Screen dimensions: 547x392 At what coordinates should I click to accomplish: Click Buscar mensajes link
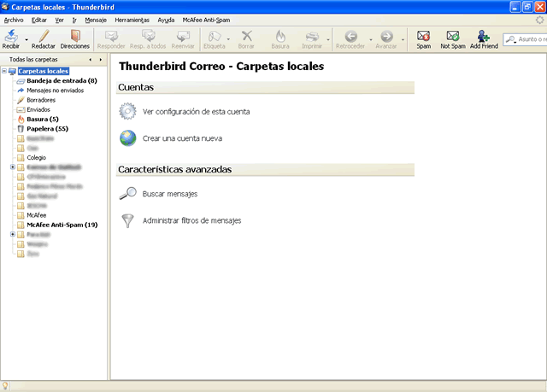coord(170,194)
